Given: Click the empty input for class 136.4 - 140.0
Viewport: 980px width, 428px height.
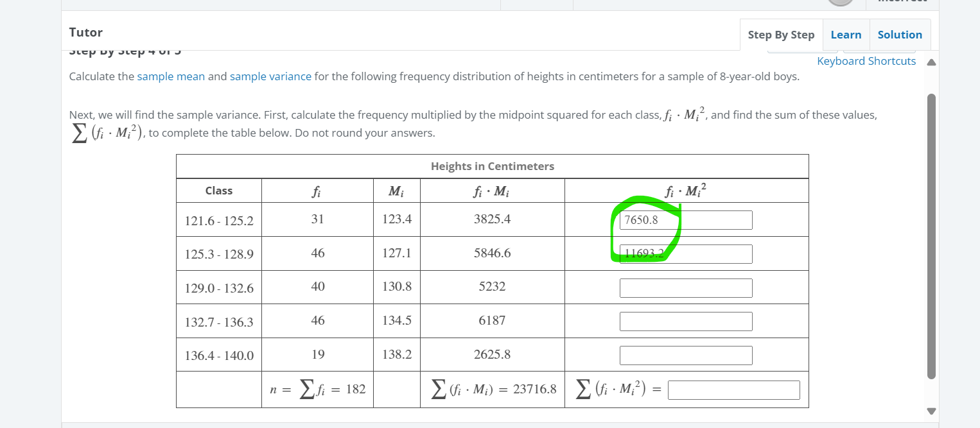Looking at the screenshot, I should pyautogui.click(x=685, y=355).
